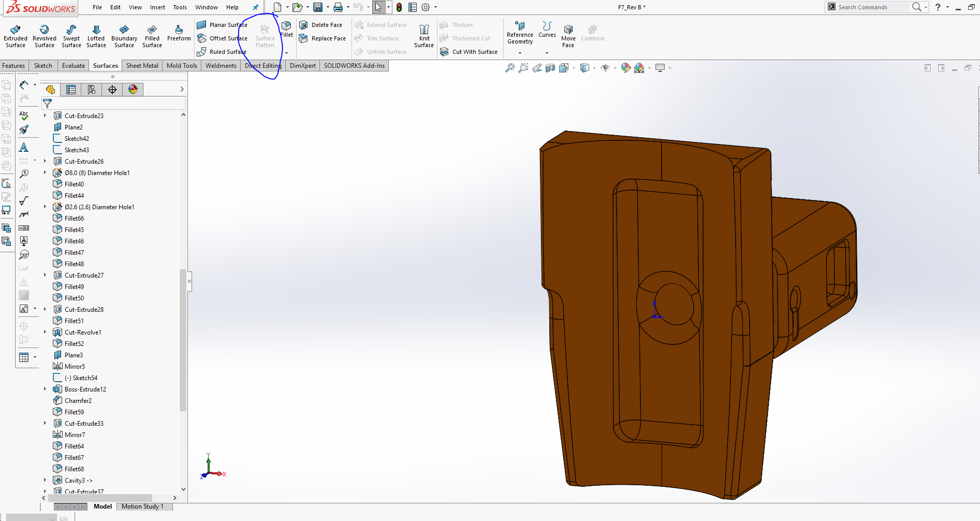Toggle the Section View in the heads-up toolbar
The height and width of the screenshot is (521, 980).
point(550,68)
